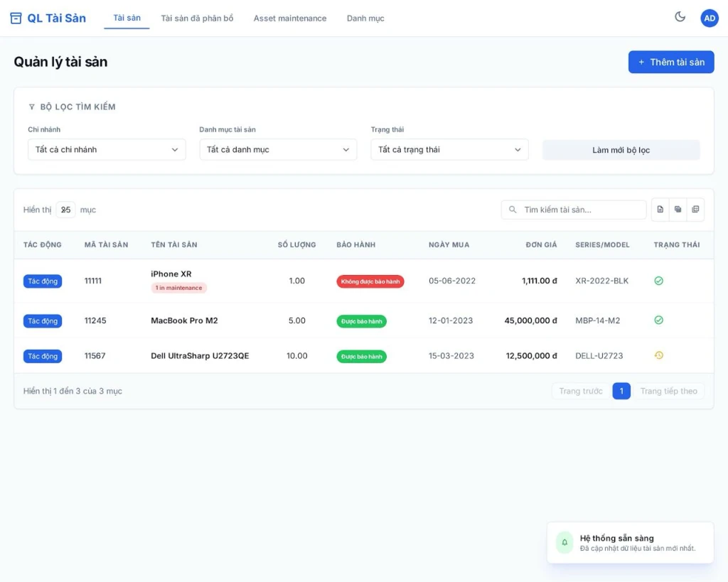Open the Chi nhánh branch dropdown

[x=107, y=150]
